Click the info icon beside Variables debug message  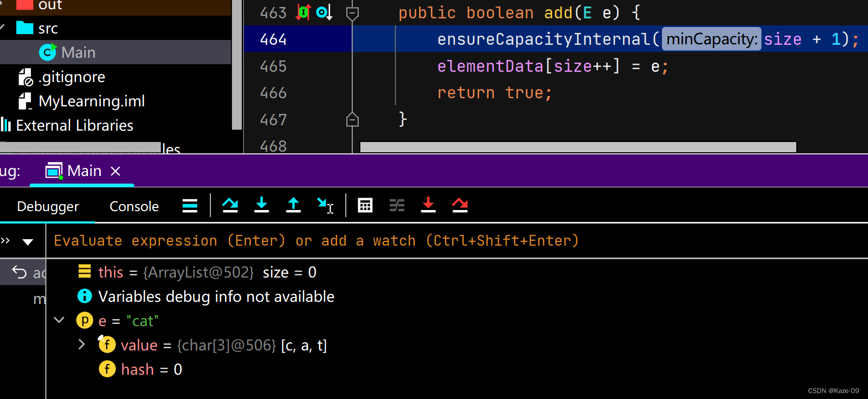(x=85, y=296)
